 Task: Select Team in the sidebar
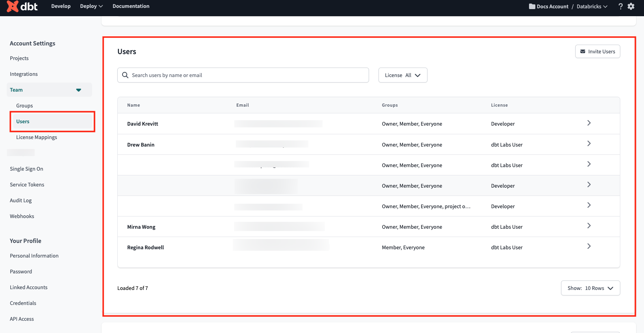[x=49, y=90]
